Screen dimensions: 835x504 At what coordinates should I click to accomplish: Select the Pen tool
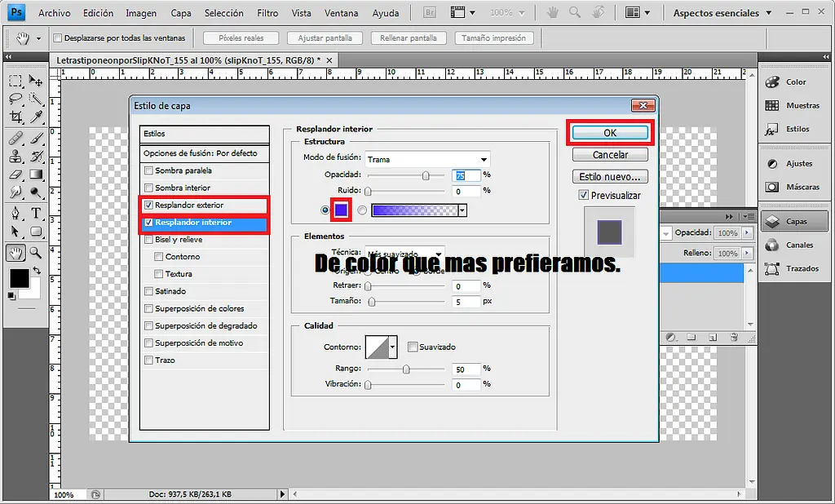click(15, 213)
